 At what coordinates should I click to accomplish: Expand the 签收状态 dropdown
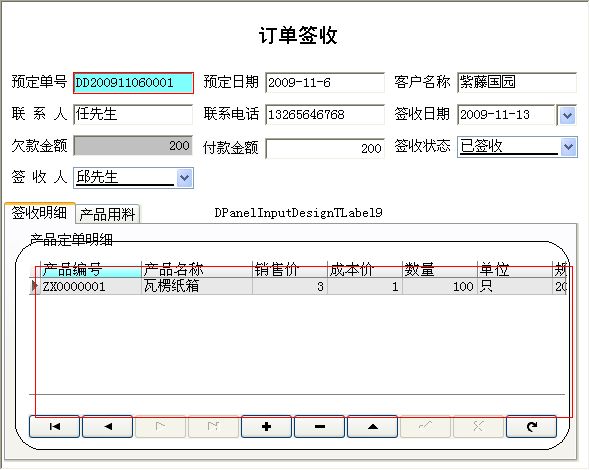click(x=568, y=147)
